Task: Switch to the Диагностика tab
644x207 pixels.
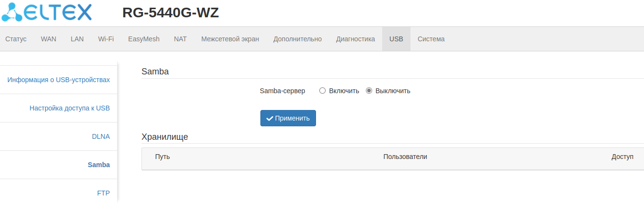Action: point(355,39)
